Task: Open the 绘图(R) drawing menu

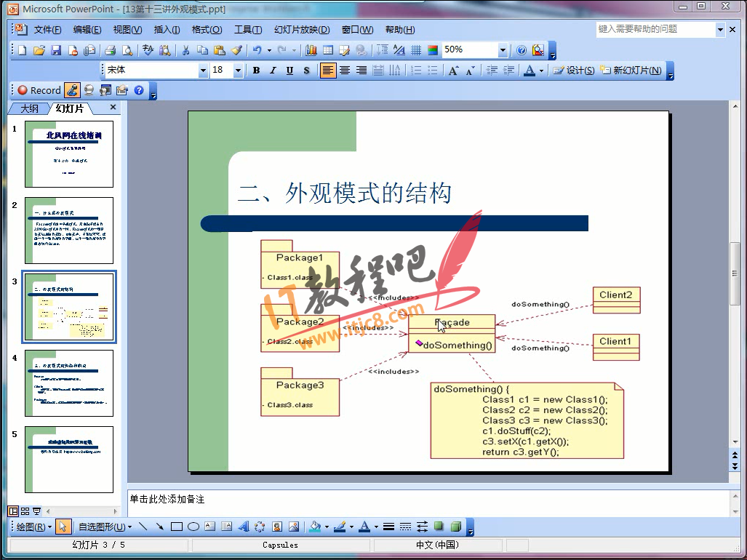Action: point(34,527)
